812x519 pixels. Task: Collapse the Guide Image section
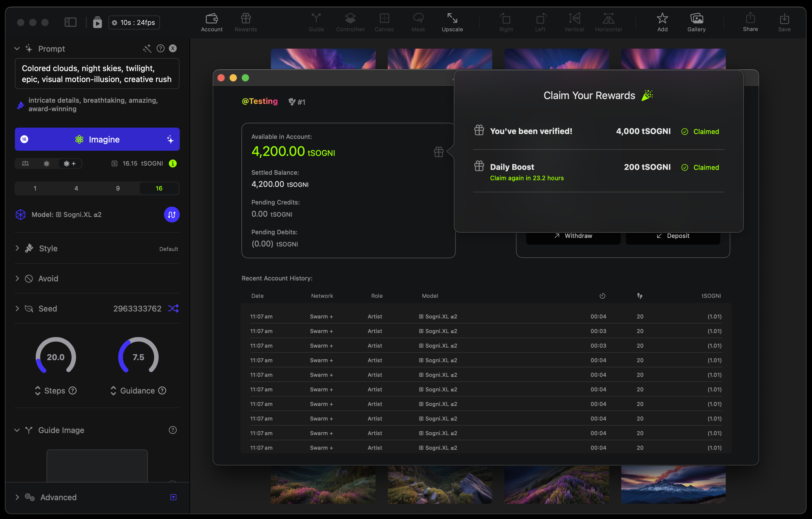point(17,430)
